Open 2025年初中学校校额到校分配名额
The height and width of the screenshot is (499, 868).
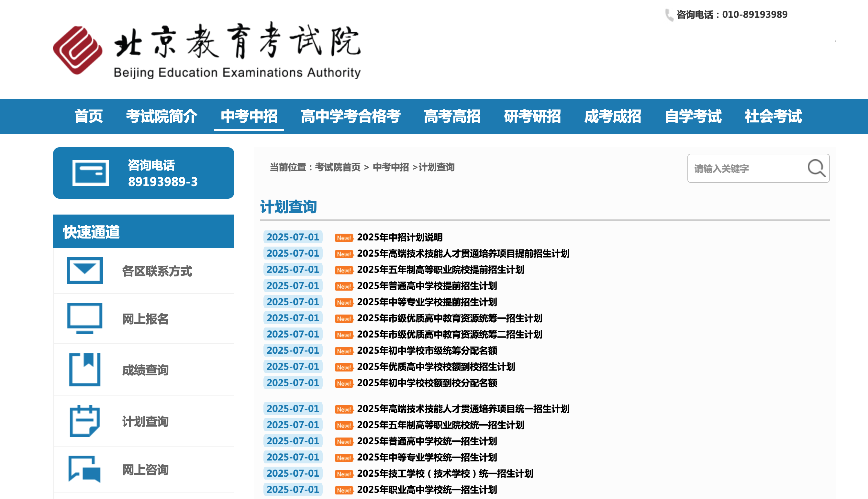coord(427,383)
